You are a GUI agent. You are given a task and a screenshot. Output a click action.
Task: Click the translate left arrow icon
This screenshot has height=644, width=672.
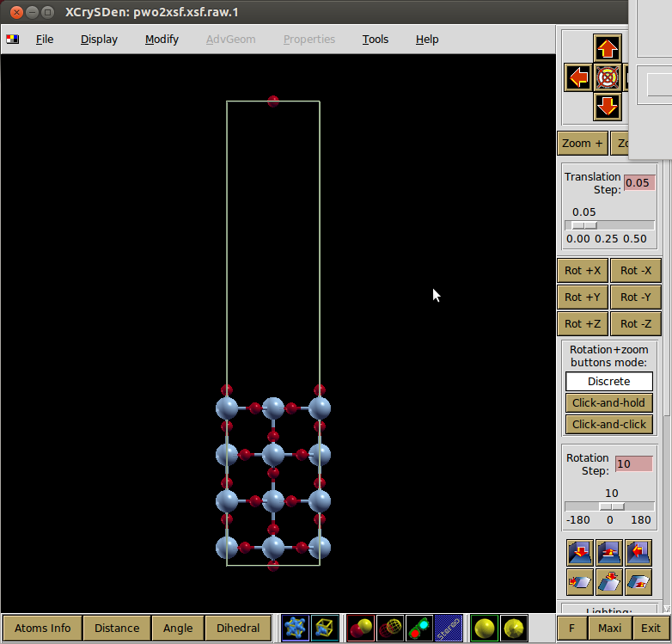[578, 77]
